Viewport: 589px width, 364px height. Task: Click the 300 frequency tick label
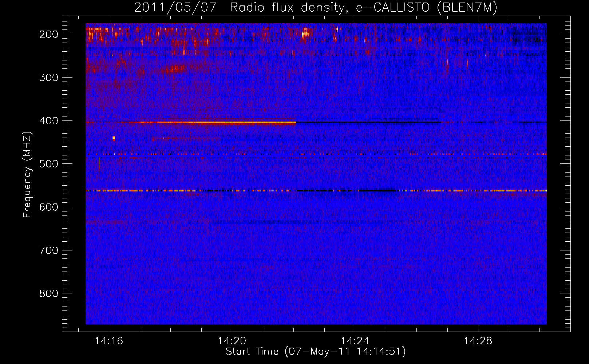(x=49, y=78)
